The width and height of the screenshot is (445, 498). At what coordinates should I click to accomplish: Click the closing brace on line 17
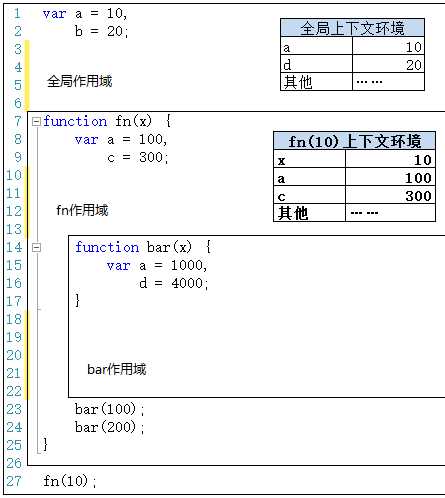(78, 300)
